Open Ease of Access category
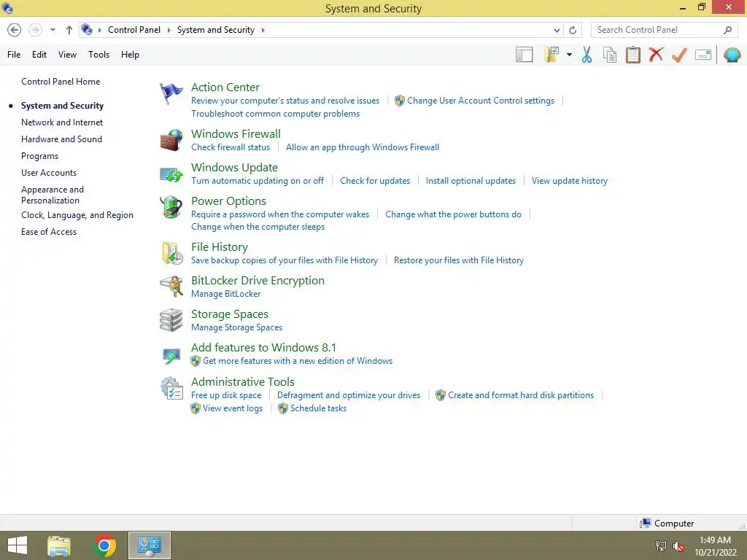 click(49, 232)
